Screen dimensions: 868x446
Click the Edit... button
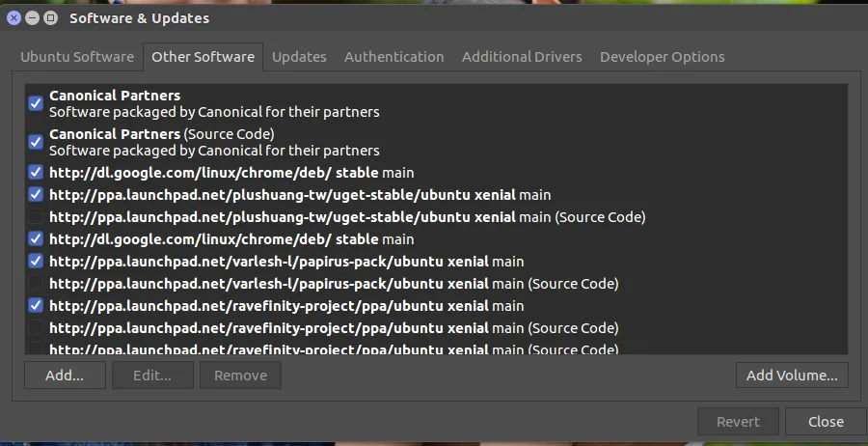coord(152,376)
